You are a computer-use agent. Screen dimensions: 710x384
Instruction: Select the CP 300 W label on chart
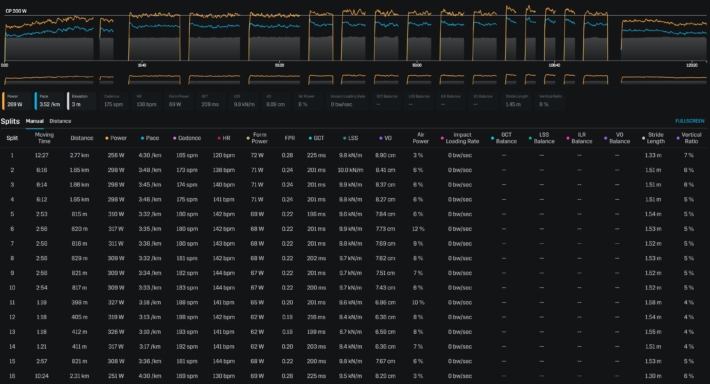pyautogui.click(x=16, y=11)
